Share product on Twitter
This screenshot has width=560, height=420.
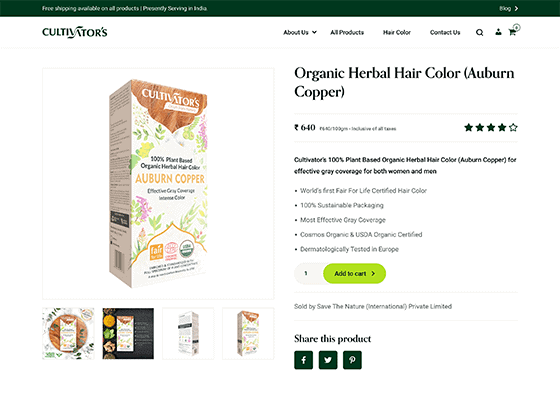pos(328,360)
